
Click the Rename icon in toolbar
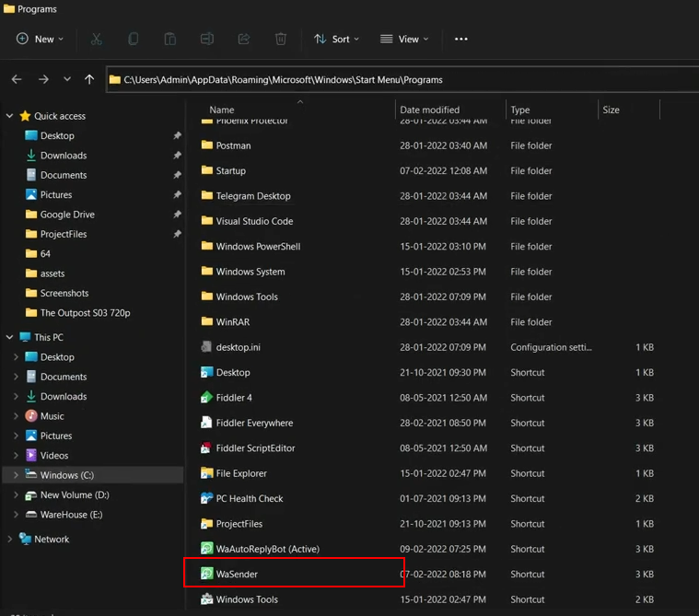tap(207, 39)
